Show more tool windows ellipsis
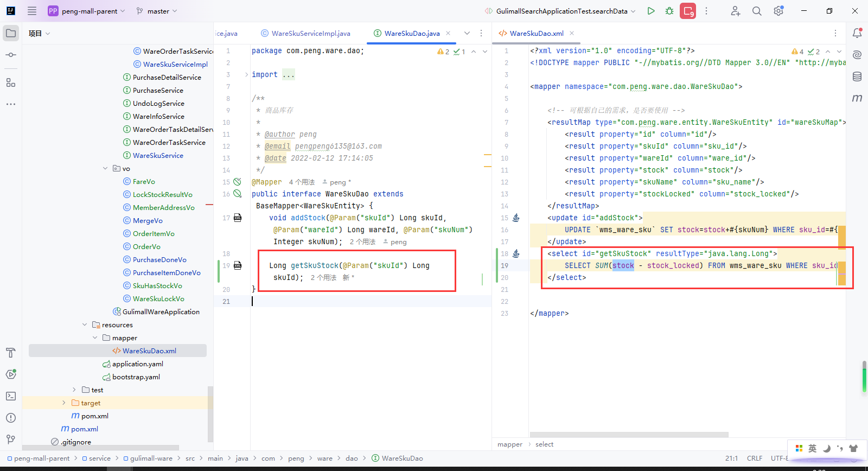The height and width of the screenshot is (471, 868). (x=11, y=104)
